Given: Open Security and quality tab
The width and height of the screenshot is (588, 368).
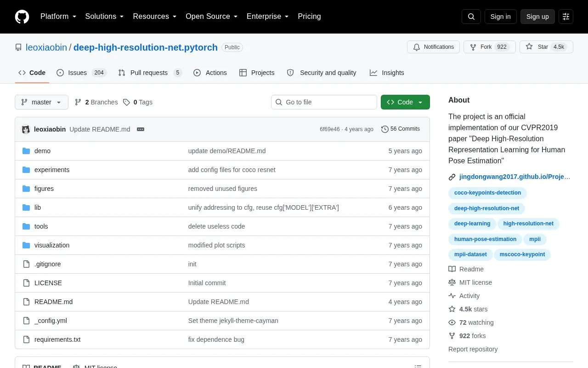Looking at the screenshot, I should pos(322,73).
